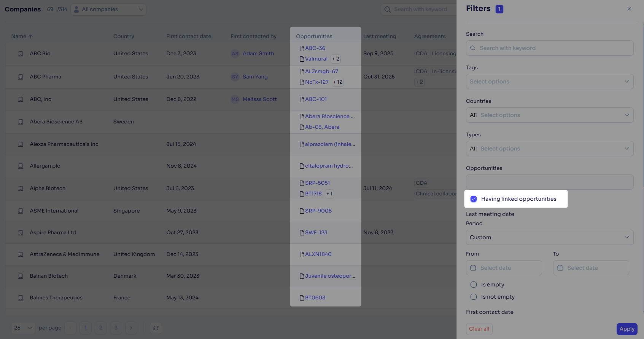Click the building icon beside ABC Bio
This screenshot has height=339, width=644.
pos(21,54)
